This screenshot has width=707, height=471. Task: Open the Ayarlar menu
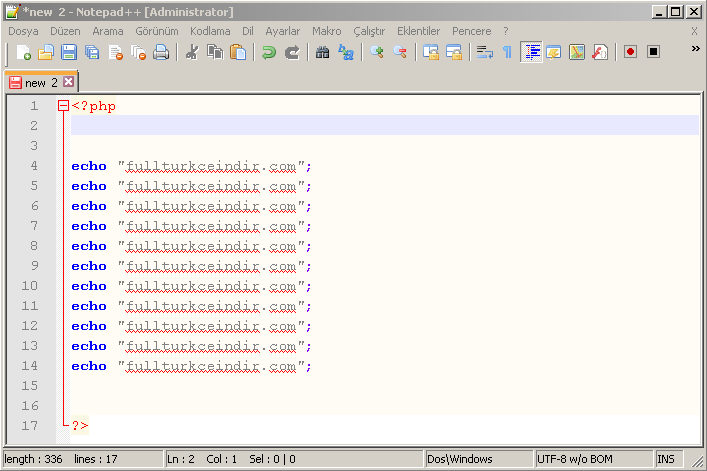click(x=283, y=31)
